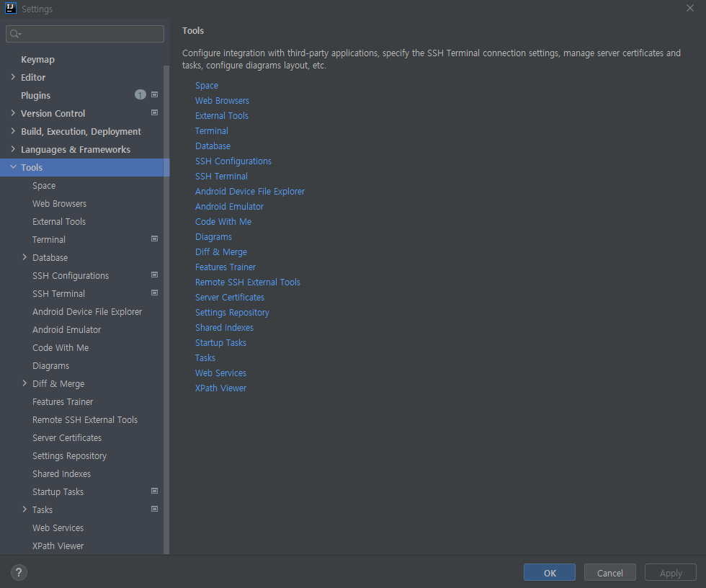Click the settings tree vertical scrollbar
Viewport: 706px width, 588px height.
pos(166,310)
